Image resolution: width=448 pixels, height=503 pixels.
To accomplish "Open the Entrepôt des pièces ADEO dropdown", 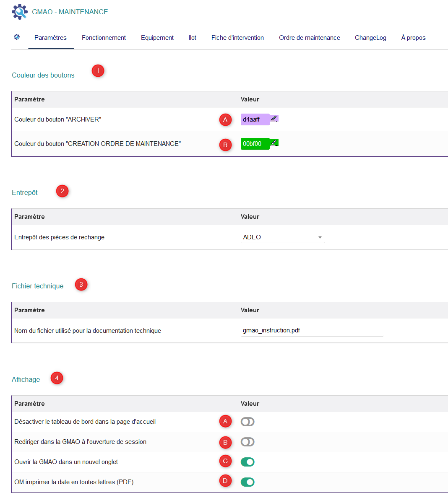I will coord(282,237).
